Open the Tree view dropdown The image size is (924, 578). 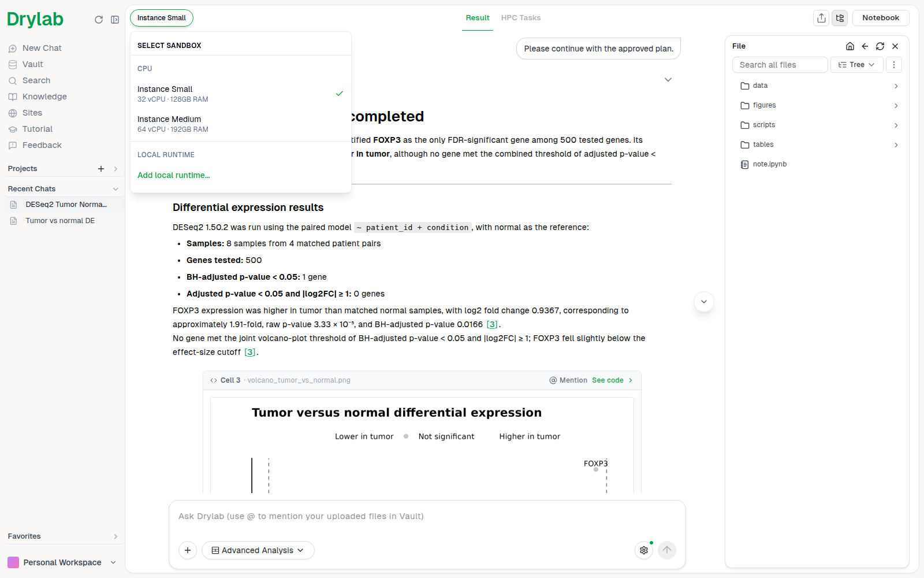857,65
